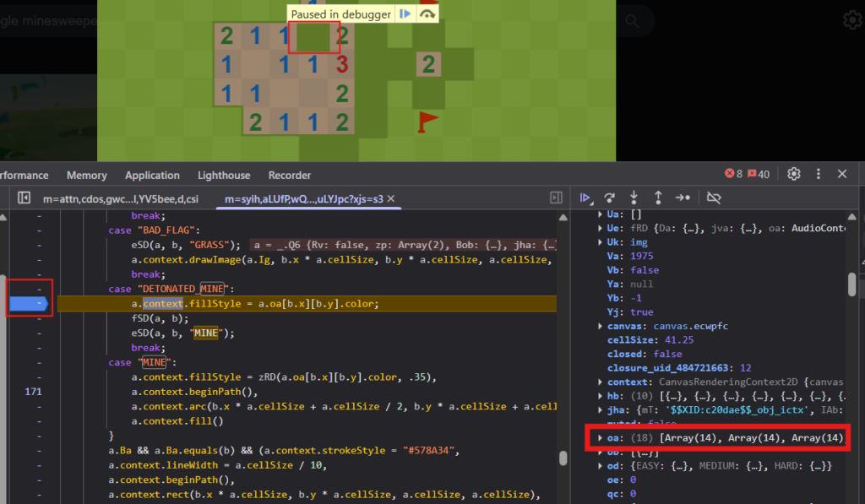Open DevTools settings gear
Viewport: 865px width, 504px height.
click(x=793, y=173)
